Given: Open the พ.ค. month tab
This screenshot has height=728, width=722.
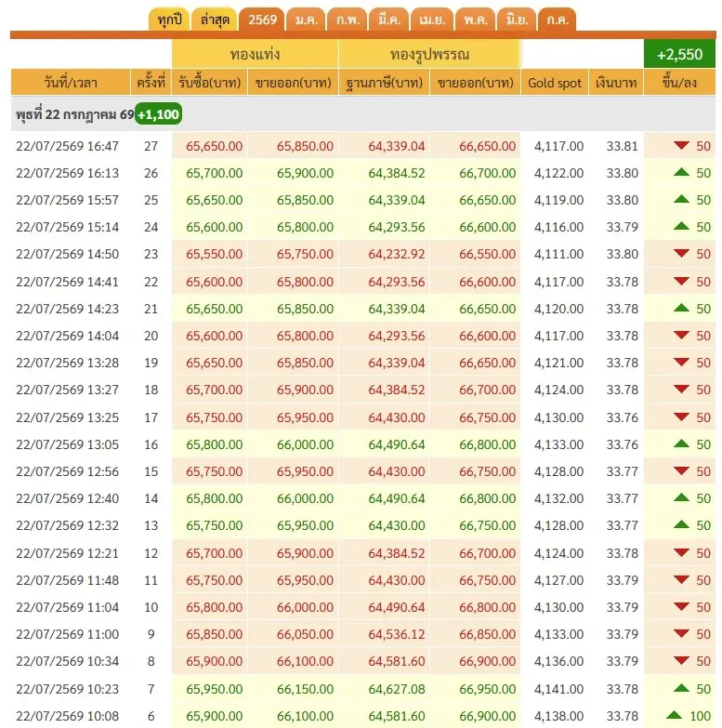Looking at the screenshot, I should tap(475, 20).
